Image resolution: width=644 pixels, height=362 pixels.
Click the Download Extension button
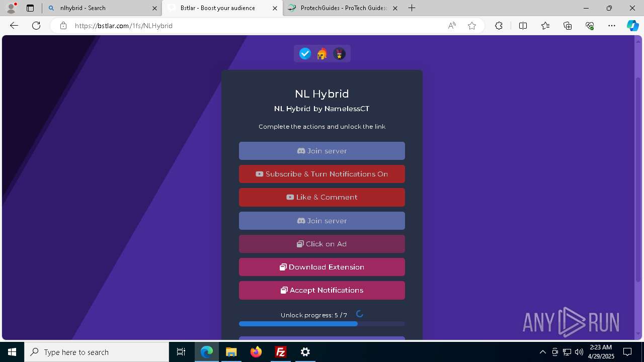[x=322, y=267]
